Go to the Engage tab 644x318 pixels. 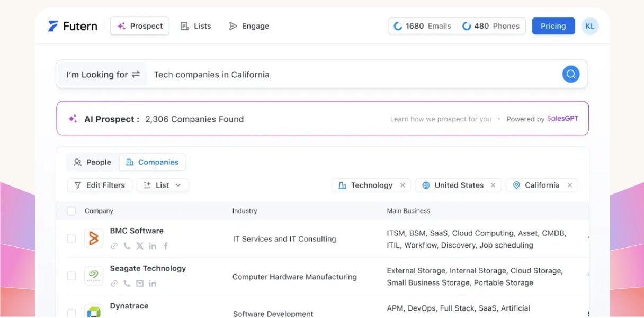pyautogui.click(x=249, y=26)
